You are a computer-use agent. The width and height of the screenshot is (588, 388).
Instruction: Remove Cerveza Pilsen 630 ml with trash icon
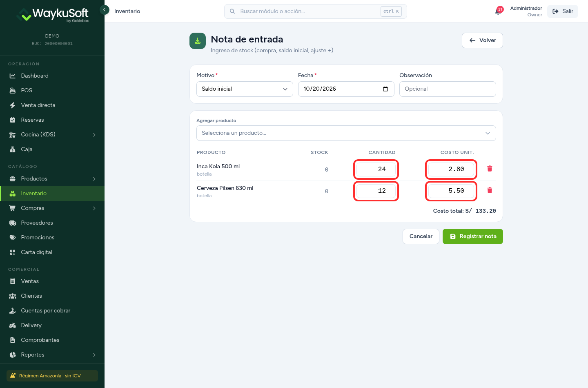coord(490,190)
